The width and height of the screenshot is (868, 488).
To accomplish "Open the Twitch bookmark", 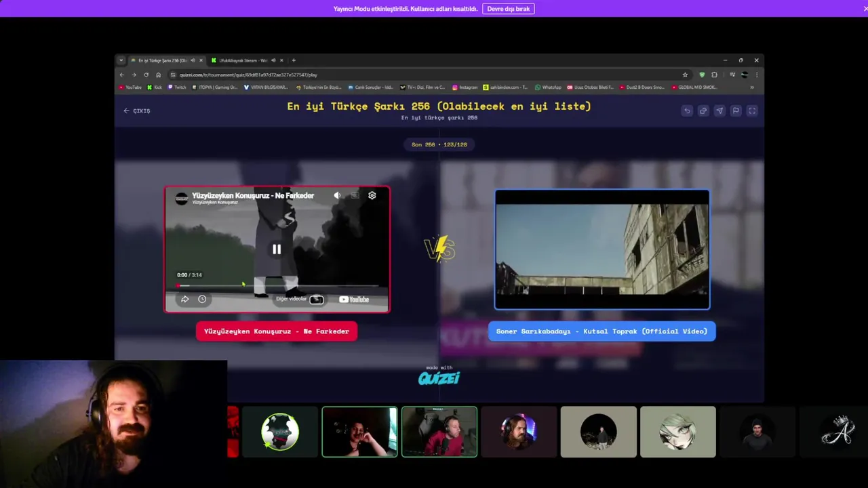I will (x=177, y=87).
